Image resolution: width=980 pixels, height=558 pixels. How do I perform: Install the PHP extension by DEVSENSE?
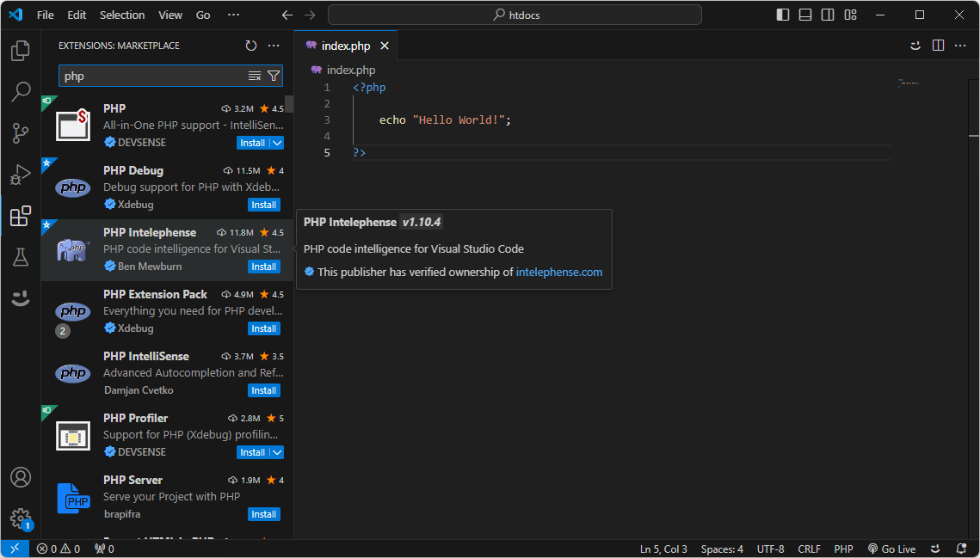coord(252,143)
